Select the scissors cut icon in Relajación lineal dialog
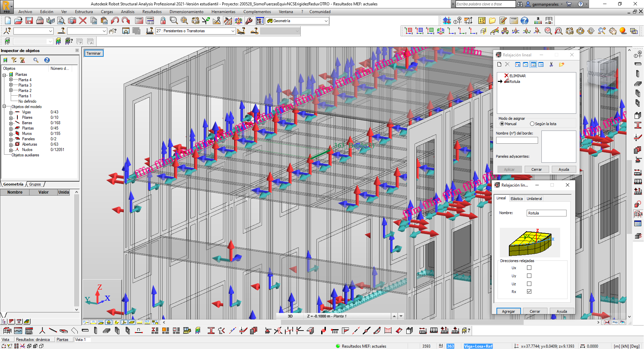 point(551,64)
